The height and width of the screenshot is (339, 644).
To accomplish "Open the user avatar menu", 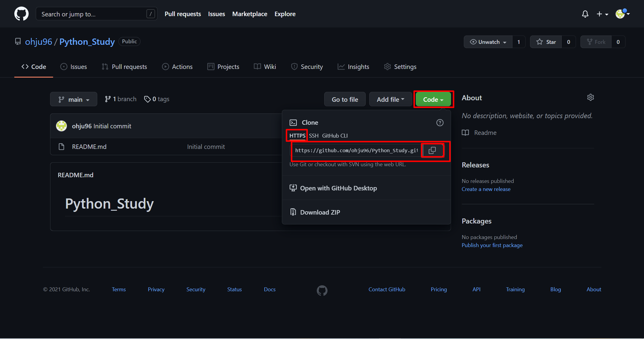I will tap(622, 14).
